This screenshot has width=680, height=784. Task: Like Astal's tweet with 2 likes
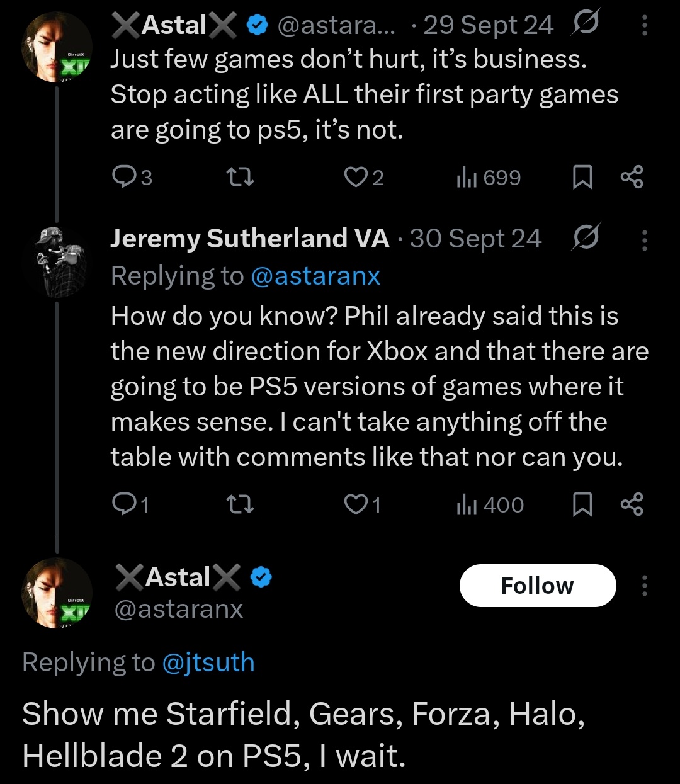tap(356, 177)
